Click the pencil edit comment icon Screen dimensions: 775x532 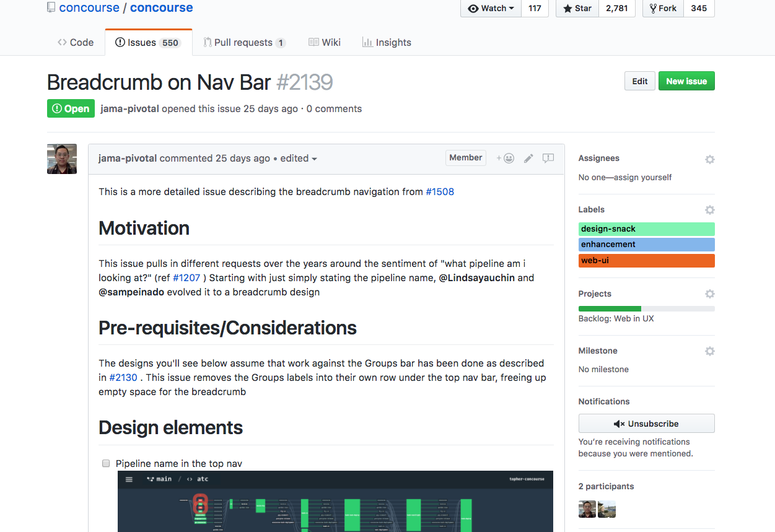528,158
